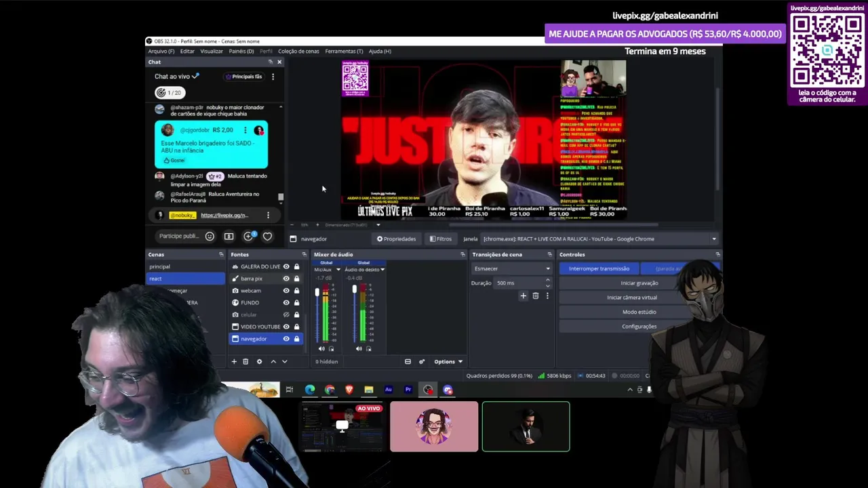The width and height of the screenshot is (868, 488).
Task: Open the Ferramentas (T) menu
Action: [344, 51]
